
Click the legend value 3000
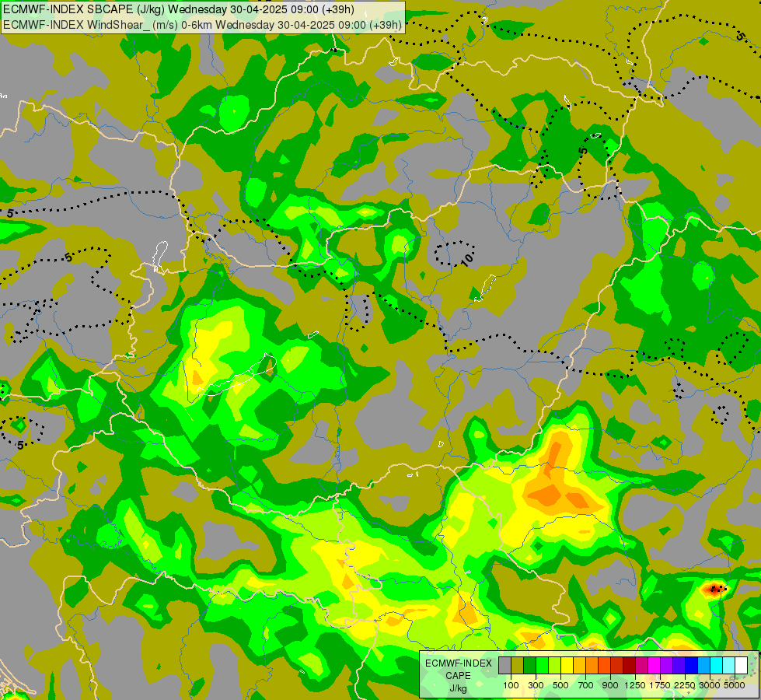pos(710,685)
